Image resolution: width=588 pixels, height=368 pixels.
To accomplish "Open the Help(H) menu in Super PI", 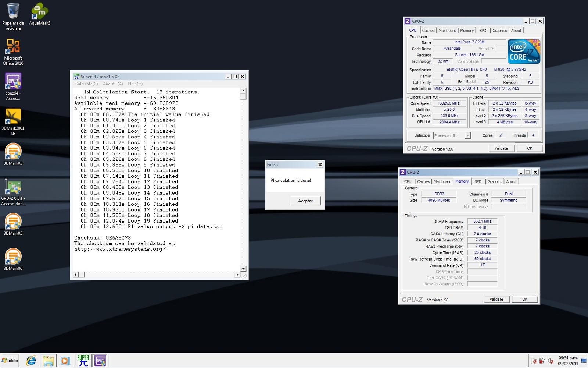I will 135,84.
